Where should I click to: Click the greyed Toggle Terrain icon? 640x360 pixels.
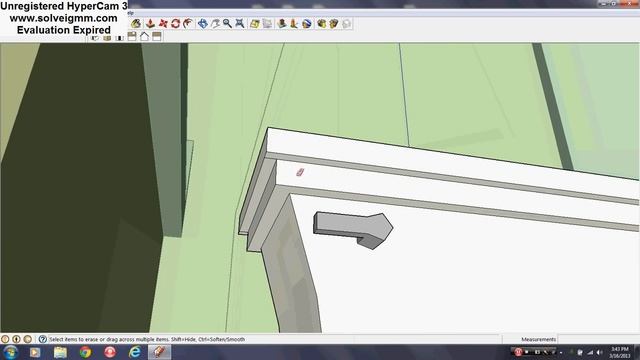[267, 24]
